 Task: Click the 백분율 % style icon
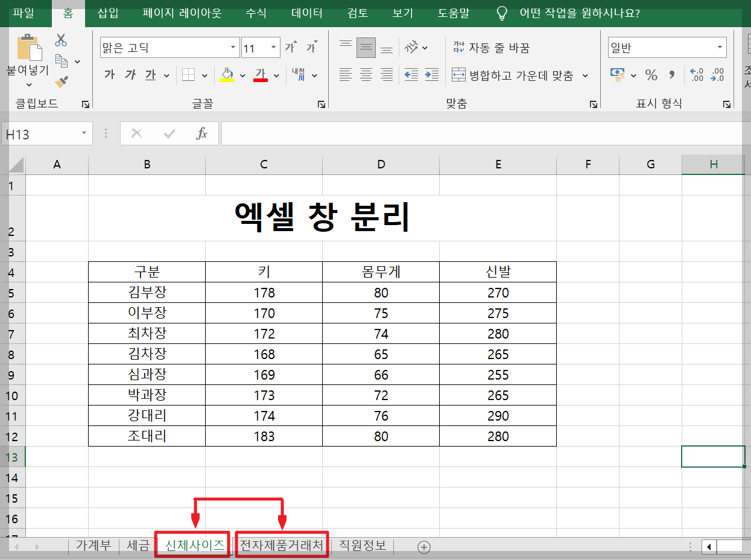coord(651,74)
